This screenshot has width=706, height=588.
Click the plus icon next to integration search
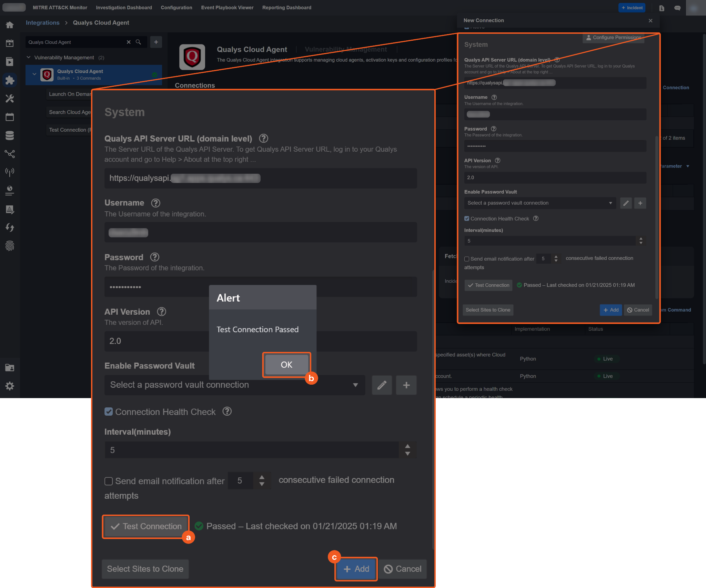(156, 42)
